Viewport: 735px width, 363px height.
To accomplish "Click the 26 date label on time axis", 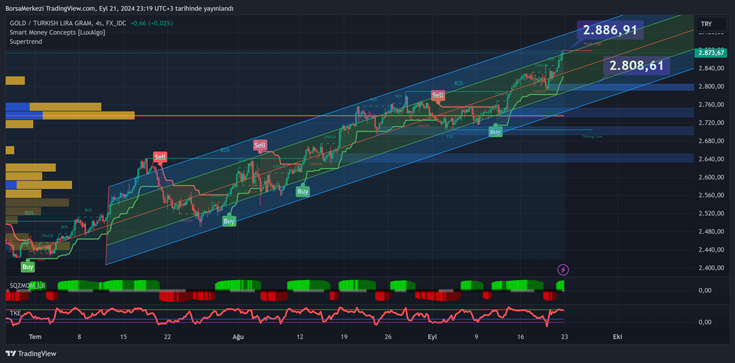I will pyautogui.click(x=388, y=337).
